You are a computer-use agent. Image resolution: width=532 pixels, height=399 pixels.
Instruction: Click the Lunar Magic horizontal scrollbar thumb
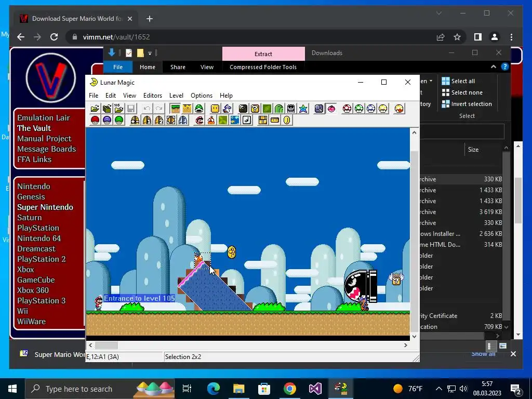[x=107, y=345]
